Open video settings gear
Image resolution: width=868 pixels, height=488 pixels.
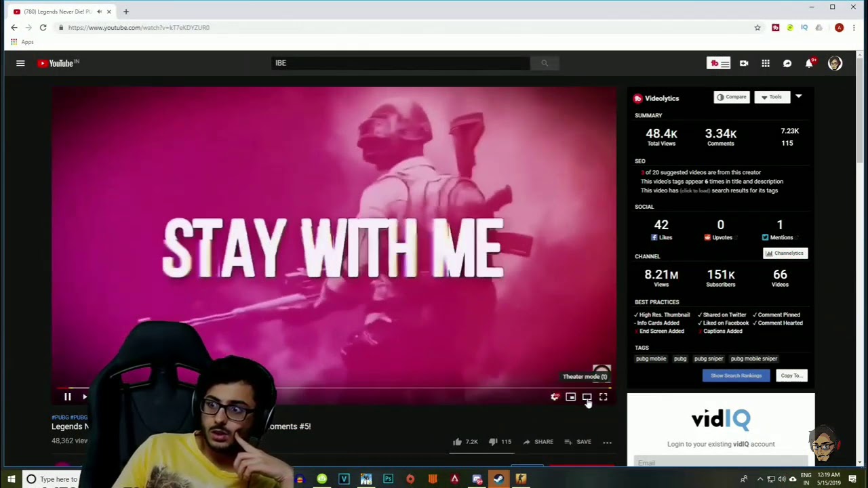(x=554, y=397)
